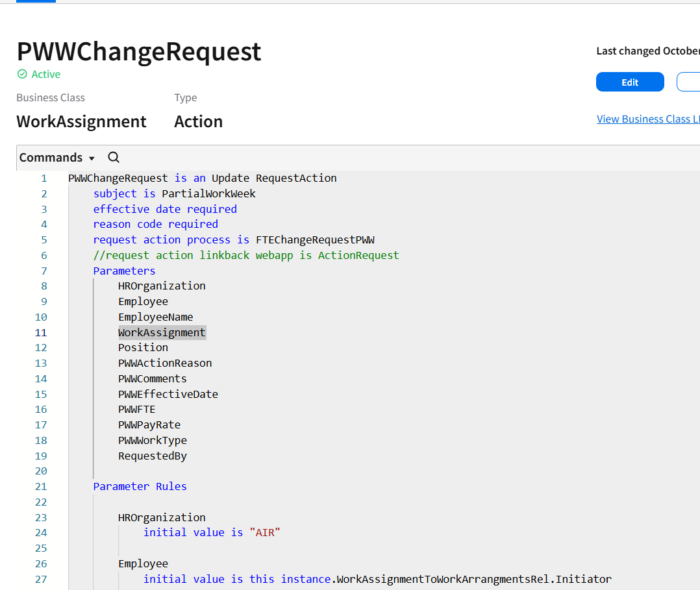Click the RequestedBy parameter line
The image size is (700, 590).
click(x=153, y=456)
